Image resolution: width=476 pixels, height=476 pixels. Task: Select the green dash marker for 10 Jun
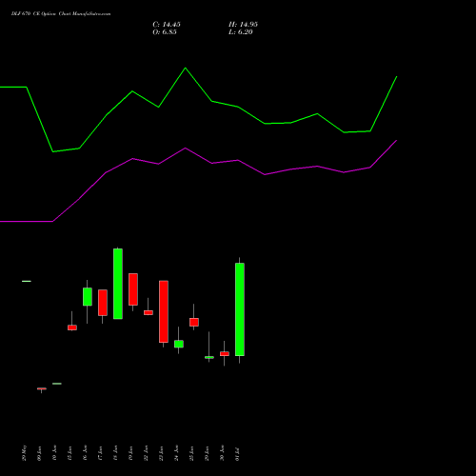(57, 384)
